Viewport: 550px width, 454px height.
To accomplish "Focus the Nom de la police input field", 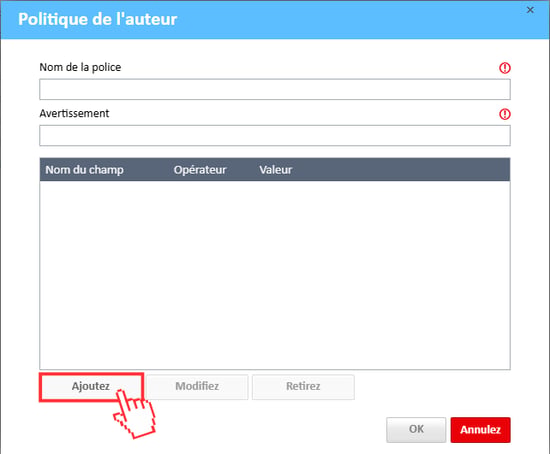I will click(x=275, y=89).
